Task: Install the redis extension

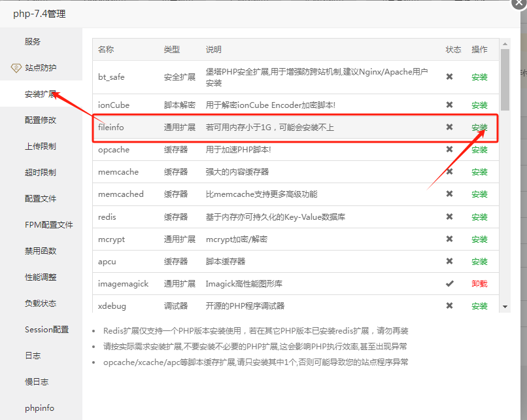Action: [x=479, y=217]
